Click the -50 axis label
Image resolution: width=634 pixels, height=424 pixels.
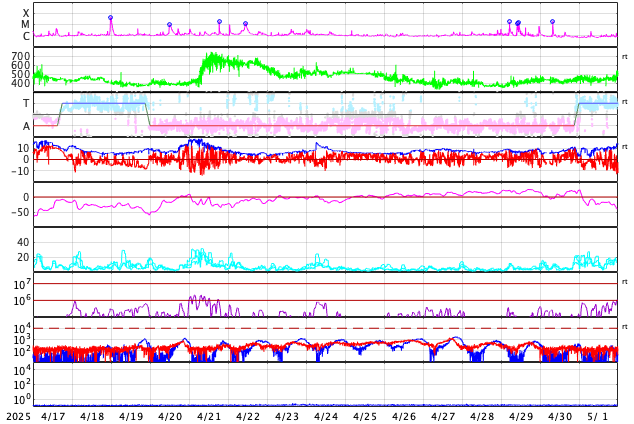point(20,212)
